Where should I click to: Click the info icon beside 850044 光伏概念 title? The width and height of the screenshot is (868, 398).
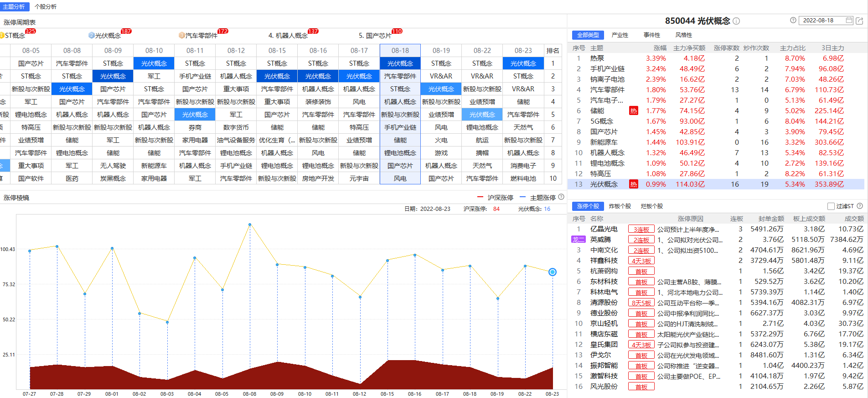click(x=736, y=21)
